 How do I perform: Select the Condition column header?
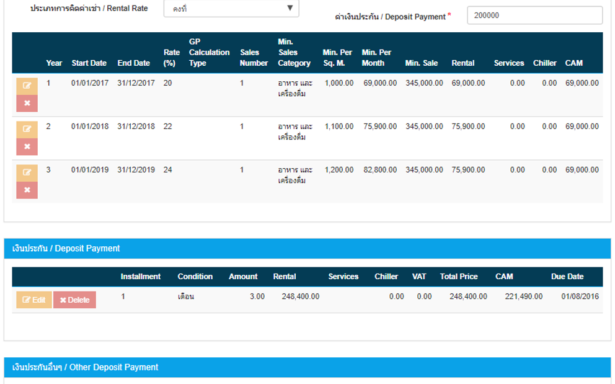coord(195,277)
